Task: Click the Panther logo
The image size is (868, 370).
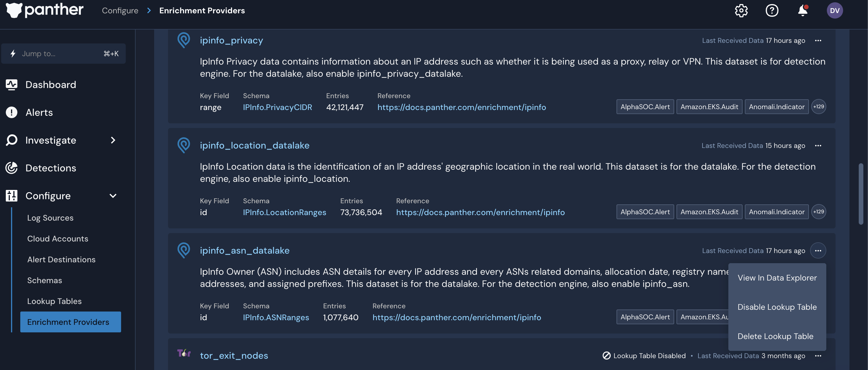Action: [44, 10]
